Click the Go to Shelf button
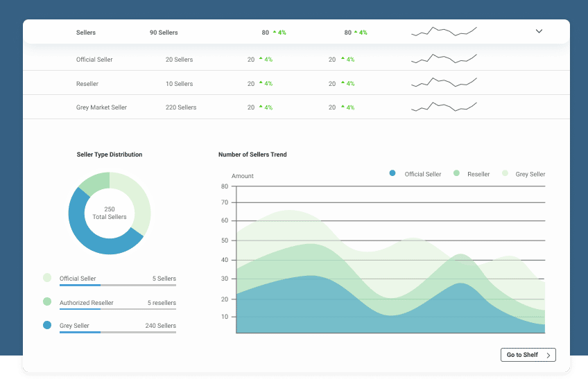588x386 pixels. click(528, 355)
